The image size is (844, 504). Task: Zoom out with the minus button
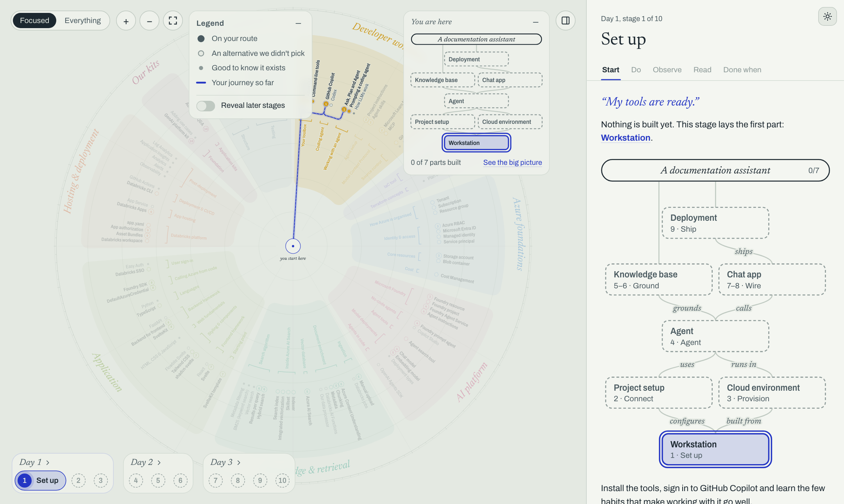pos(149,21)
